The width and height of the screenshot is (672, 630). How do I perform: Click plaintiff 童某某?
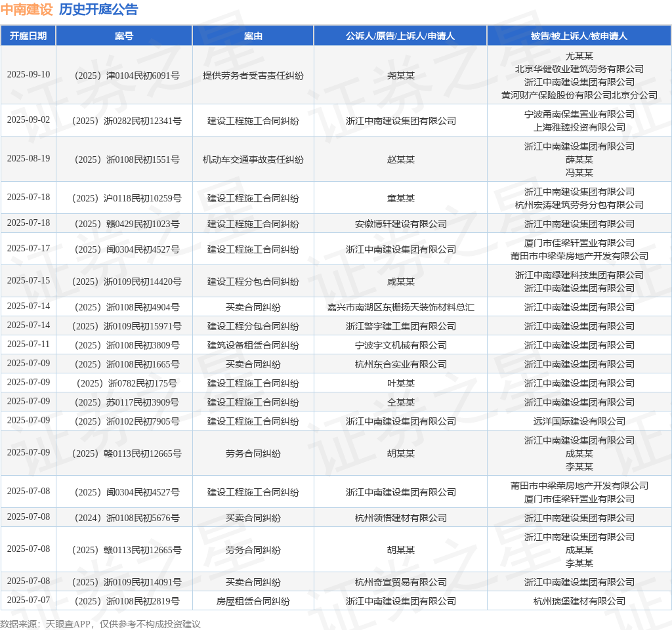[x=401, y=198]
